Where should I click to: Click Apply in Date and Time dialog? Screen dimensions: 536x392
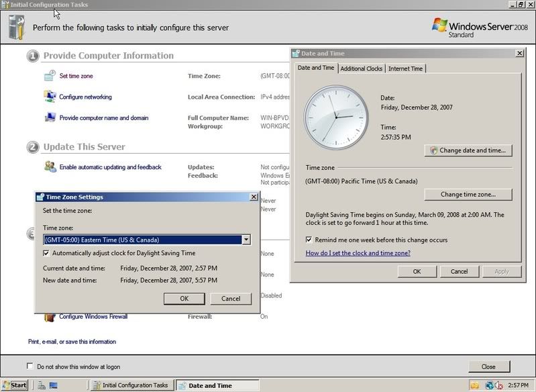click(502, 272)
